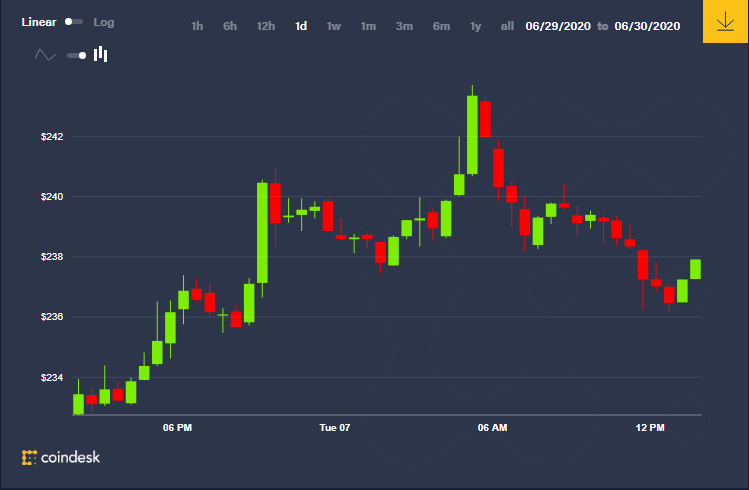Toggle the Linear/Log scale switch
Image resolution: width=749 pixels, height=490 pixels.
tap(74, 21)
